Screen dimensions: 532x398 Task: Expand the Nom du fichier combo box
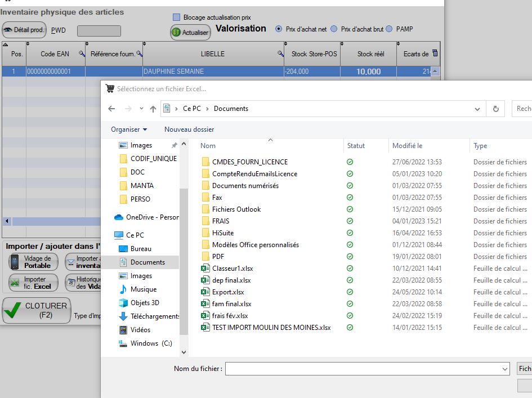point(504,369)
